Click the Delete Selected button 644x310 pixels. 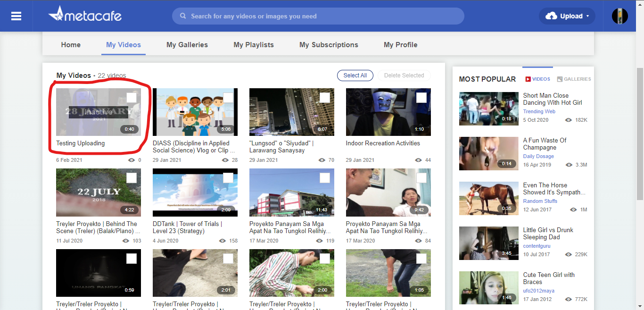tap(404, 75)
